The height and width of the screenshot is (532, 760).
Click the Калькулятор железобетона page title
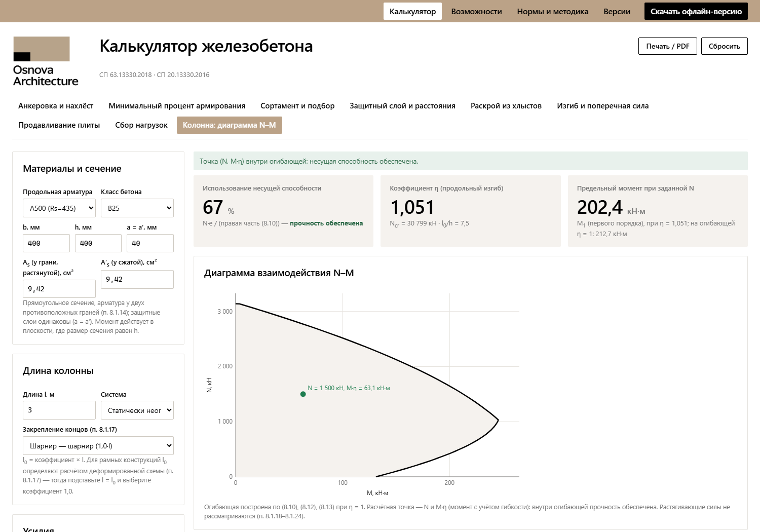pos(206,46)
